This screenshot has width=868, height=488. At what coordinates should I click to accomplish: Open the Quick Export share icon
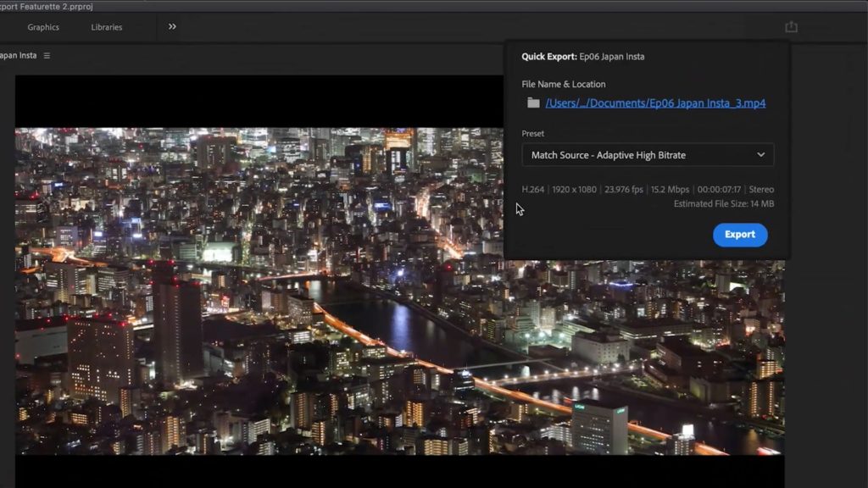coord(791,27)
